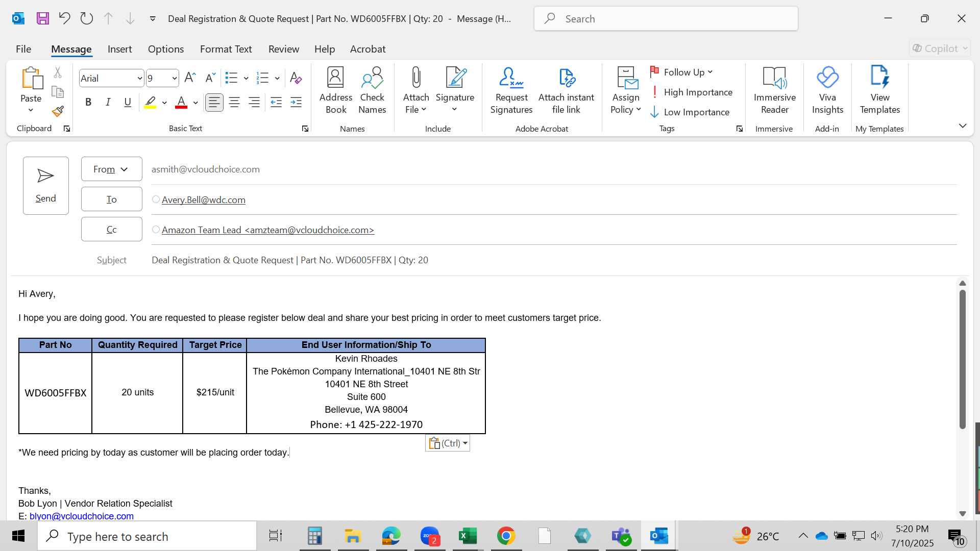The image size is (980, 551).
Task: Switch to the Insert tab
Action: click(x=119, y=49)
